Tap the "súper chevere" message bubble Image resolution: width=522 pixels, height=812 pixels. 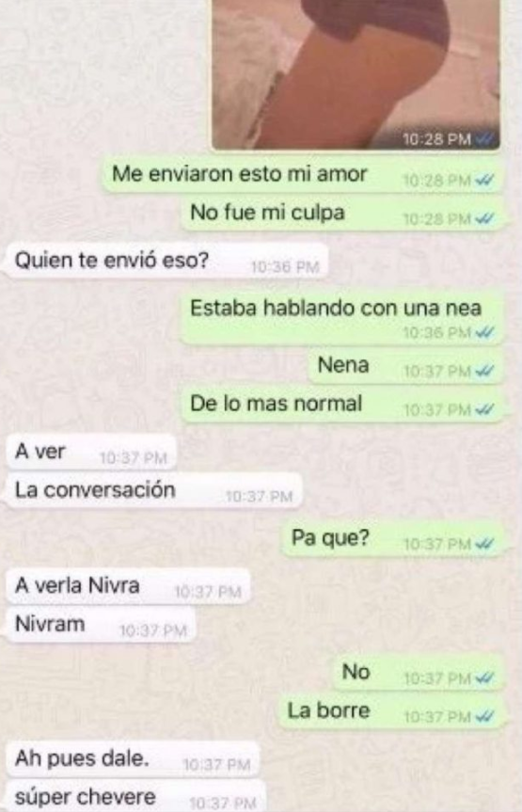(136, 796)
